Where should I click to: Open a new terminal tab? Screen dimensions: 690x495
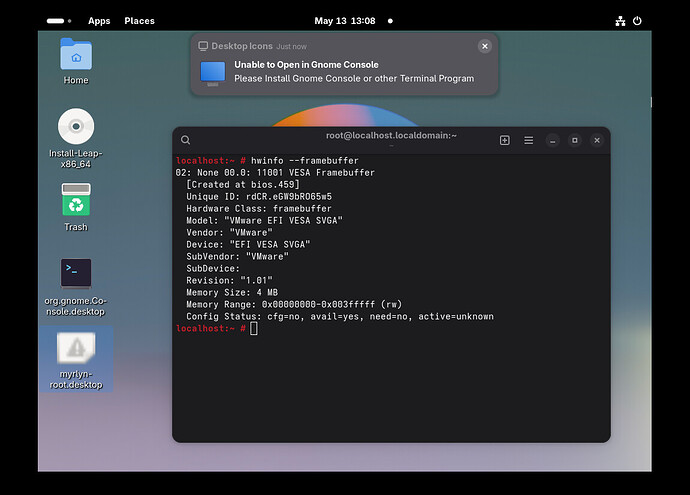tap(505, 140)
